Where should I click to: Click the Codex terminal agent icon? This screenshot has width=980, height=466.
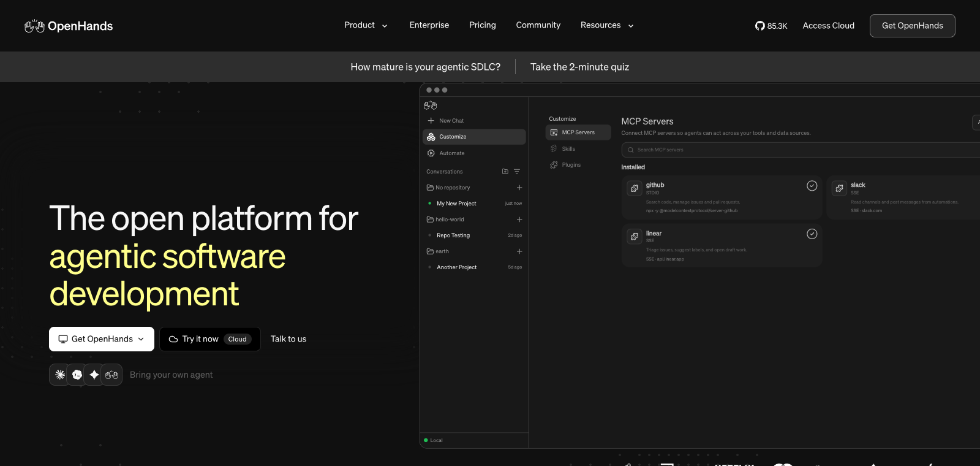point(77,375)
